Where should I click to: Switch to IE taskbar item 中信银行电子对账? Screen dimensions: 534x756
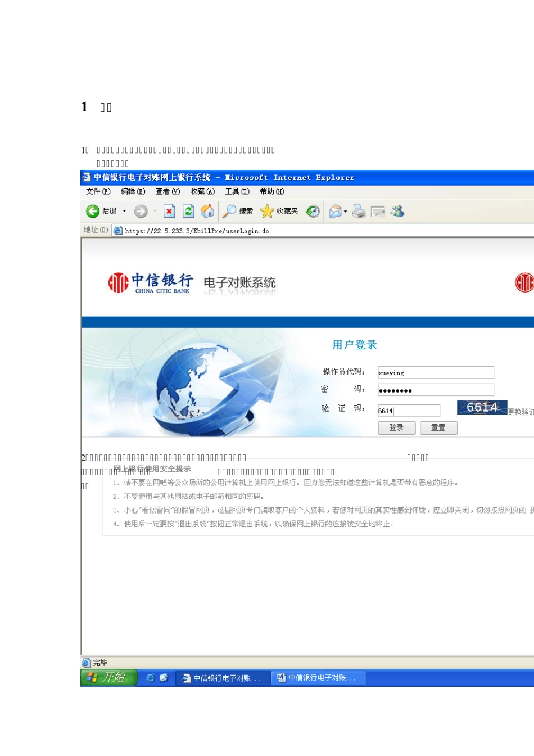coord(223,678)
